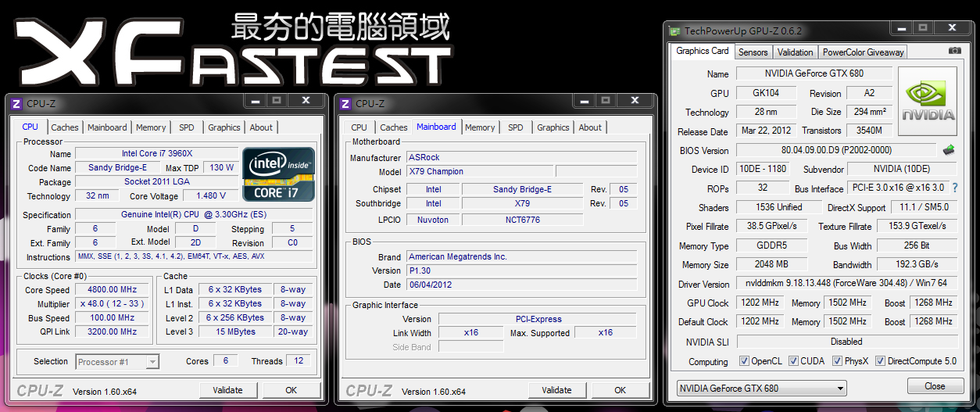This screenshot has height=412, width=980.
Task: Select About tab in Mainboard CPU-Z window
Action: click(591, 127)
